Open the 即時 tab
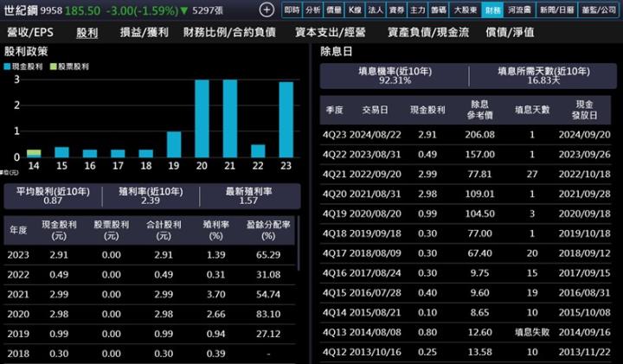623x364 pixels. 292,10
